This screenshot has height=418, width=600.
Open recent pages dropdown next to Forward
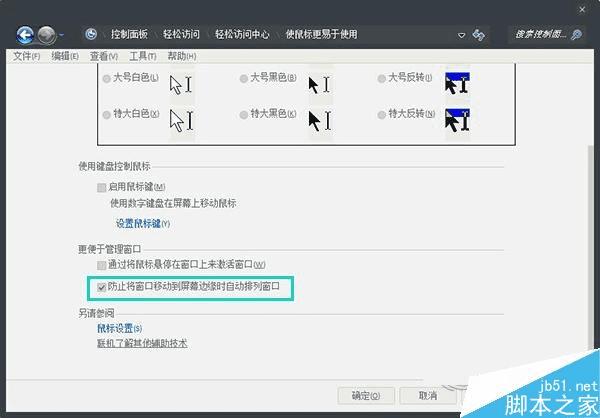(x=62, y=35)
